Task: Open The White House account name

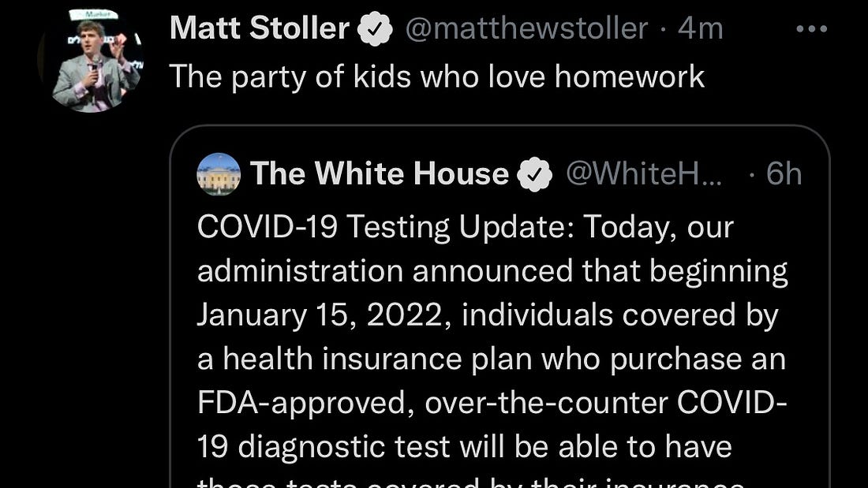Action: pos(379,174)
